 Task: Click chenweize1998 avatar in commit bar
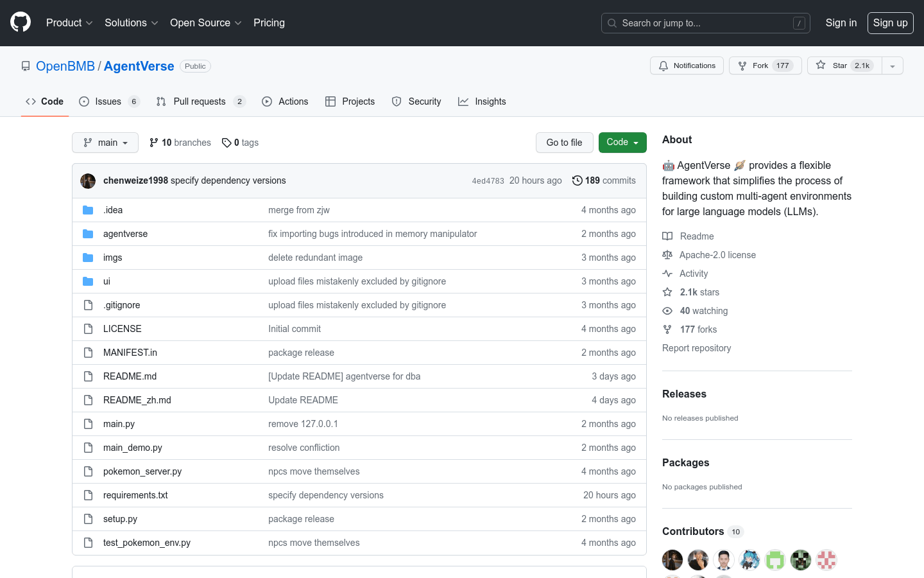[88, 181]
